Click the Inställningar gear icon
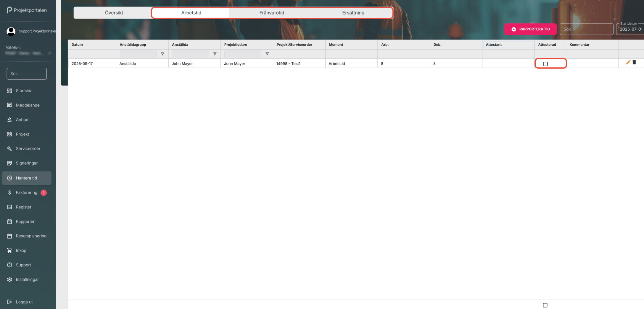This screenshot has height=309, width=644. [9, 279]
